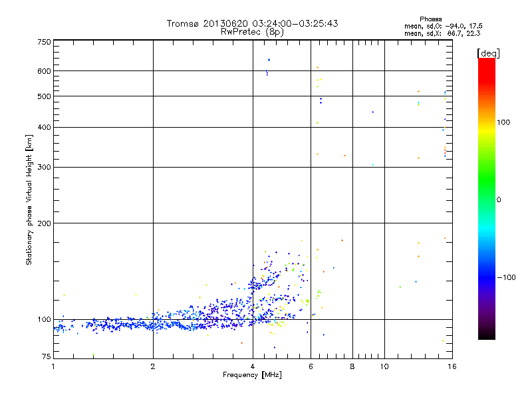Click the y-axis tick label '100'
Viewport: 532px width, 399px height.
[x=44, y=320]
